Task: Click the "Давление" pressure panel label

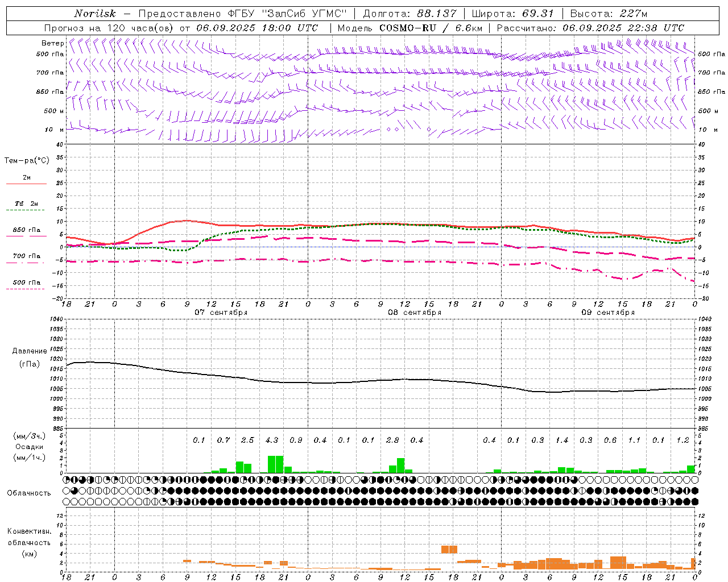Action: [30, 351]
